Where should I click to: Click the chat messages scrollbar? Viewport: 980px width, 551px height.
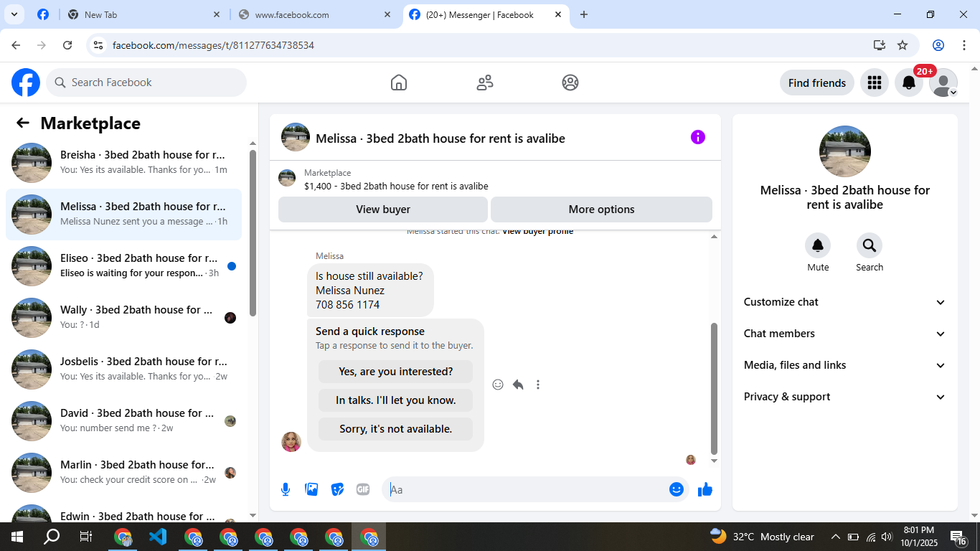pyautogui.click(x=714, y=389)
